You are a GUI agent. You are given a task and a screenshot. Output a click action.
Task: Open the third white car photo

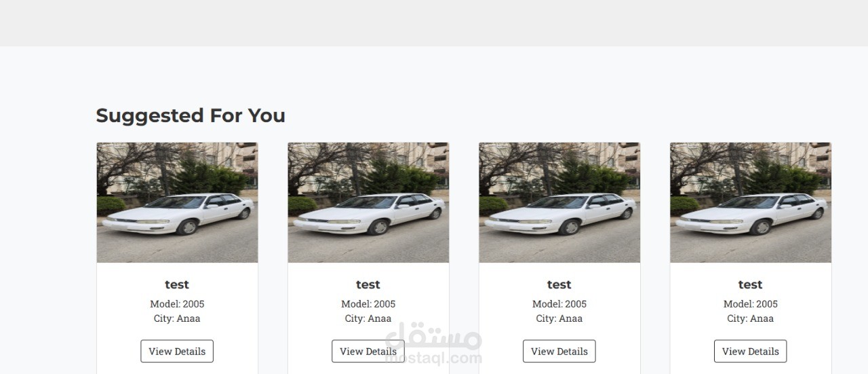click(559, 202)
